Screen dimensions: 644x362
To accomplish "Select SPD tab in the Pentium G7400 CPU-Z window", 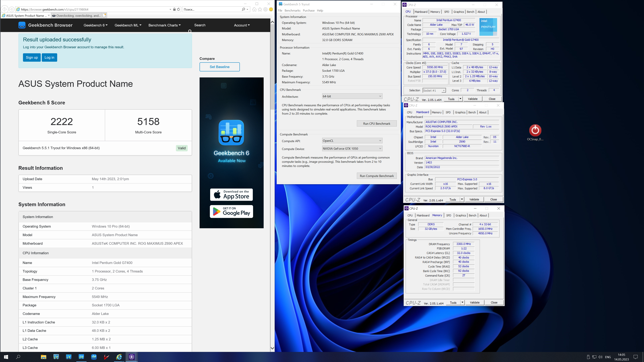I will [446, 12].
